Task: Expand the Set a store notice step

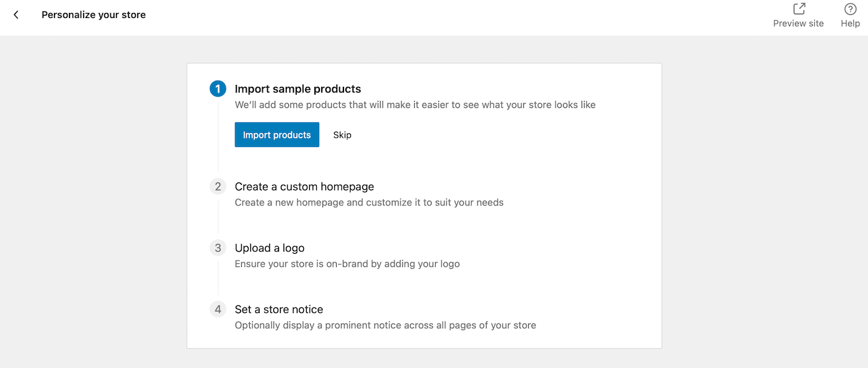Action: pos(278,309)
